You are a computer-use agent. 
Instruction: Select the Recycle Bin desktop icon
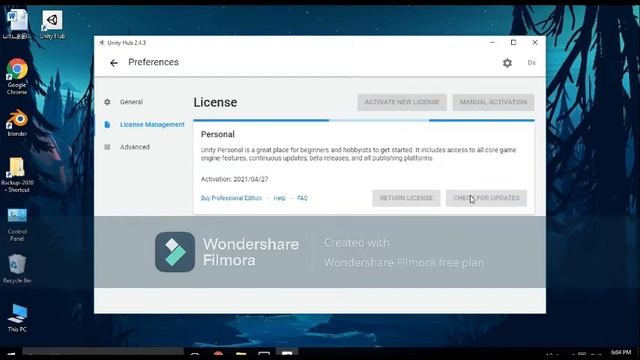point(17,268)
